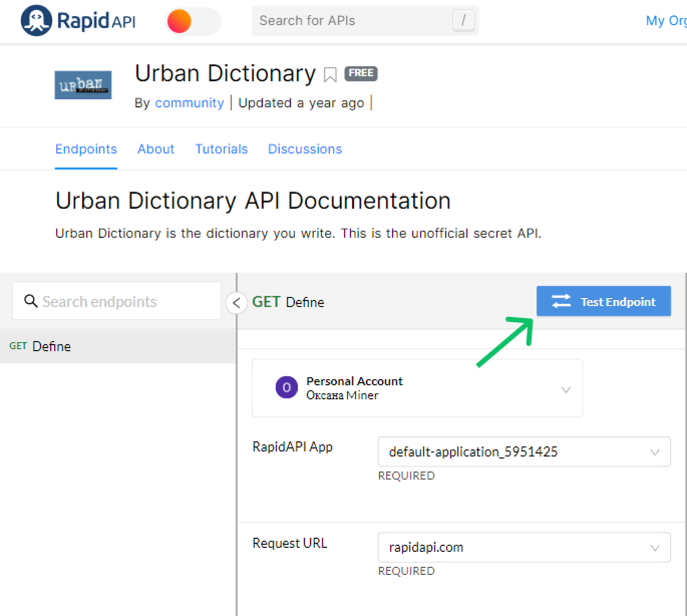Focus the Search for APIs field
The width and height of the screenshot is (687, 616).
tap(365, 21)
